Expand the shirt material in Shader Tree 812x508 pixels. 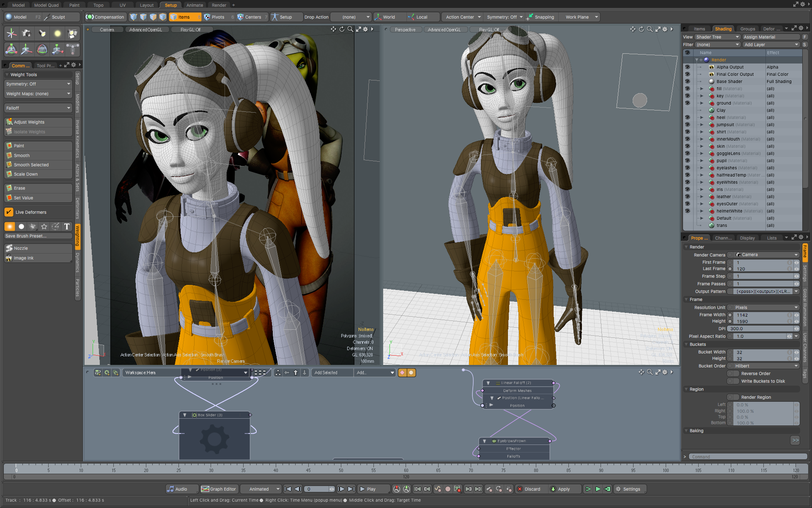(x=702, y=132)
